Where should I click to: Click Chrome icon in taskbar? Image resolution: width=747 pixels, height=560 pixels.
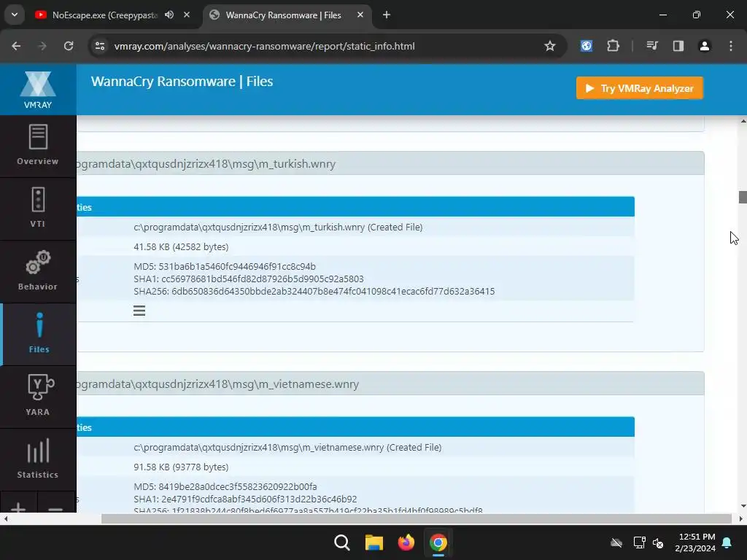438,542
